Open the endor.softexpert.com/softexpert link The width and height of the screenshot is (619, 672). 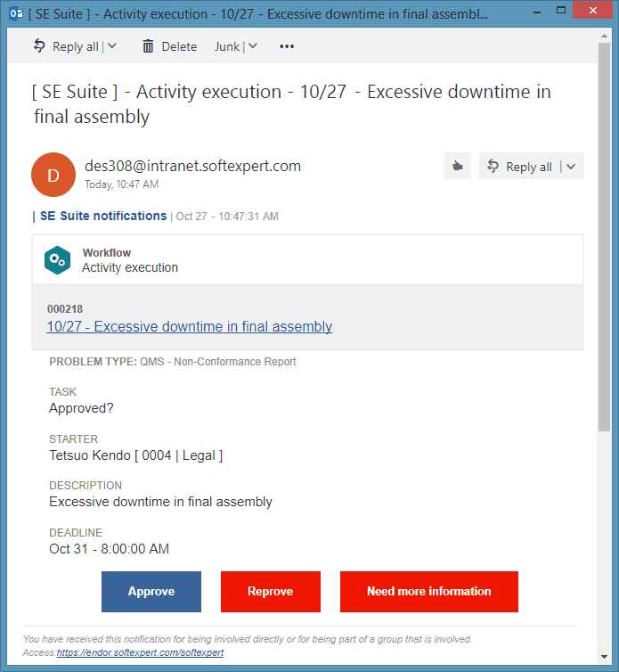point(140,652)
